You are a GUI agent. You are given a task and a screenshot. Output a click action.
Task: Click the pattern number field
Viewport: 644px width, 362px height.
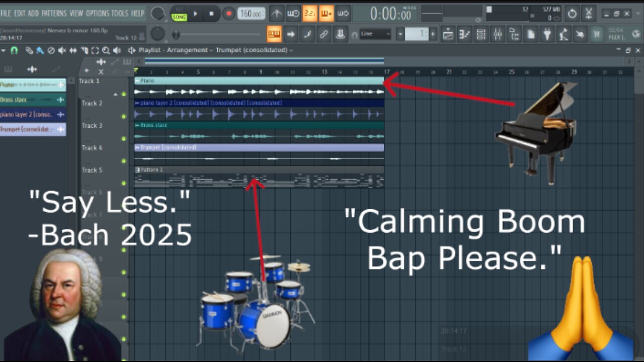(417, 34)
